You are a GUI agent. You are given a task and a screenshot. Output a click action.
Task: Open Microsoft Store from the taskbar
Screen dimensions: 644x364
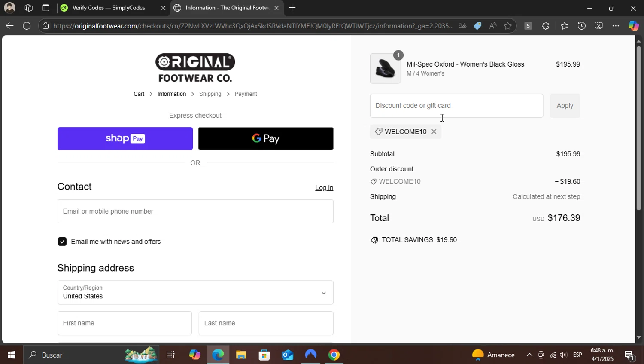tap(264, 355)
